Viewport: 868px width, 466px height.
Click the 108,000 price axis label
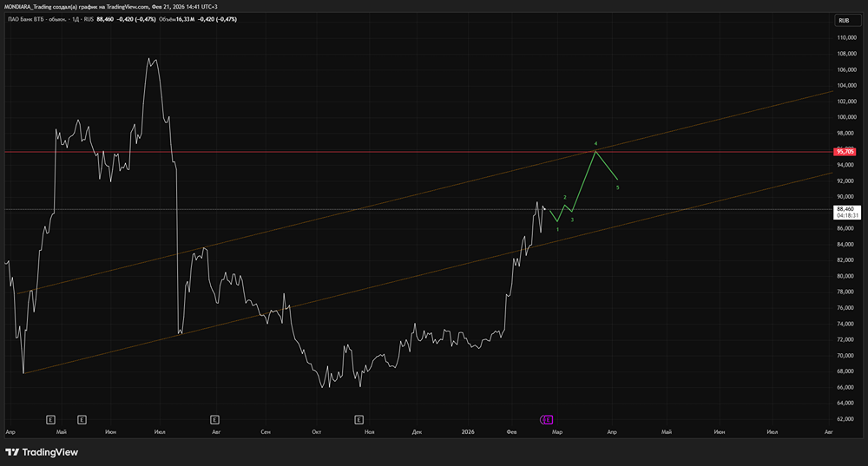[x=846, y=54]
